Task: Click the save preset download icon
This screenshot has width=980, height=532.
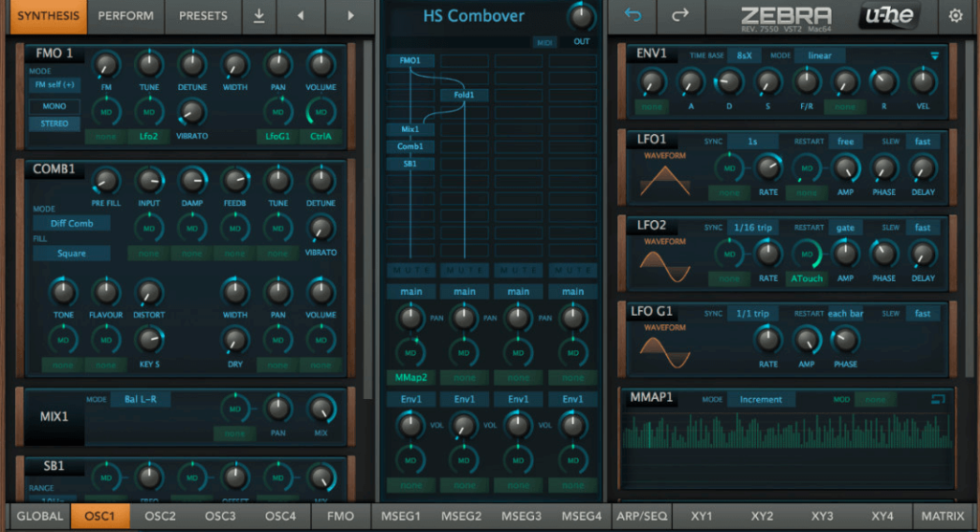Action: click(259, 16)
